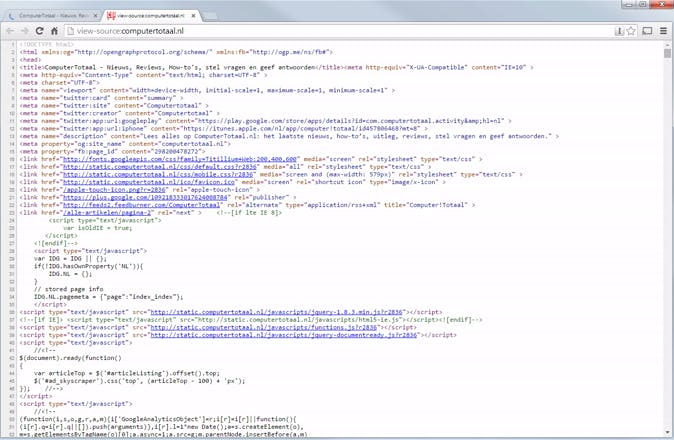Open a new tab with the new-tab button
This screenshot has height=440, width=674.
tap(209, 16)
